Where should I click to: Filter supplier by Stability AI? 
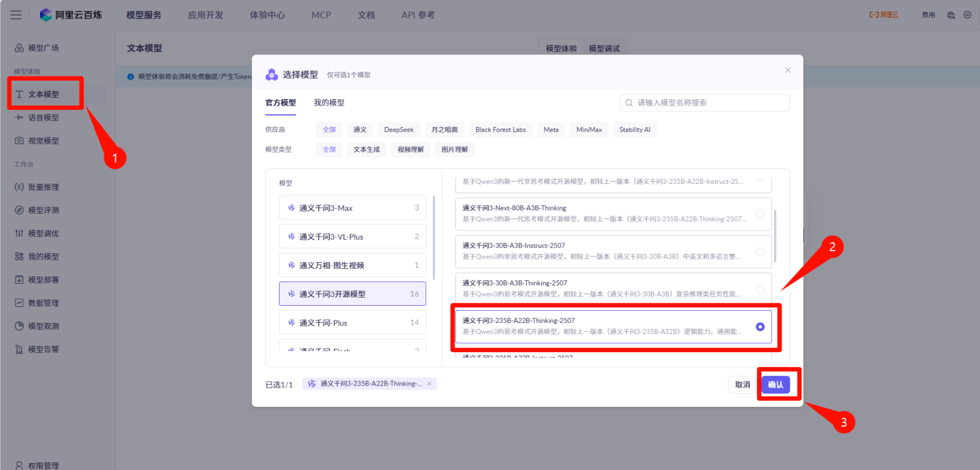pyautogui.click(x=635, y=130)
